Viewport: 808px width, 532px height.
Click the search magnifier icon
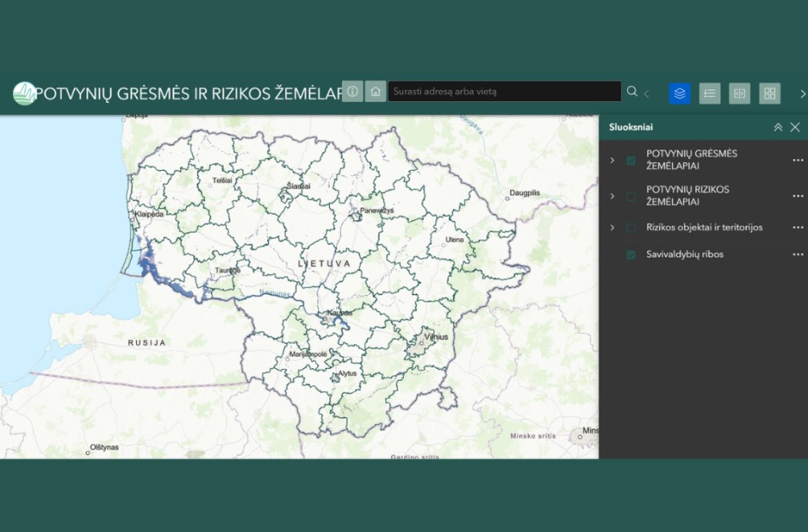click(x=632, y=90)
